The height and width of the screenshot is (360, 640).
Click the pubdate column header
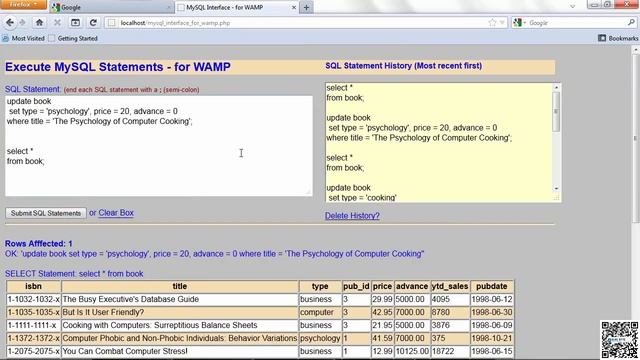(492, 287)
